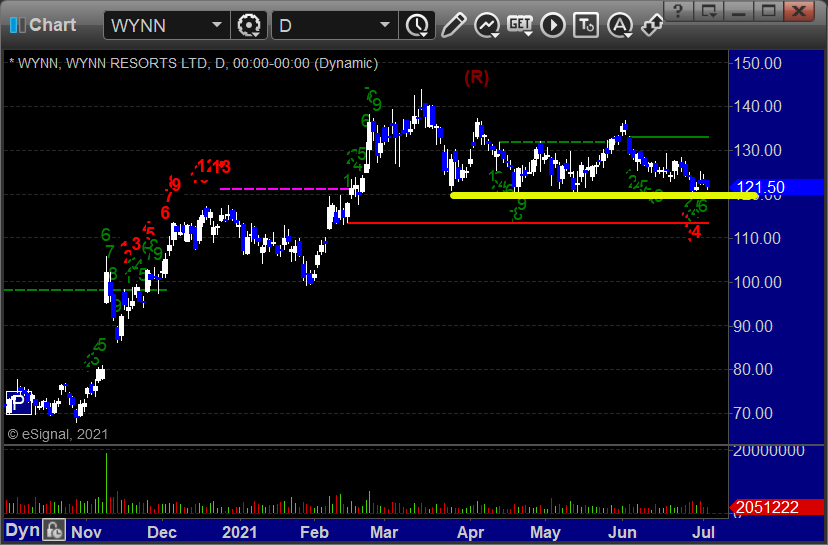This screenshot has height=545, width=828.
Task: Click the 121.50 current price label
Action: pyautogui.click(x=776, y=187)
